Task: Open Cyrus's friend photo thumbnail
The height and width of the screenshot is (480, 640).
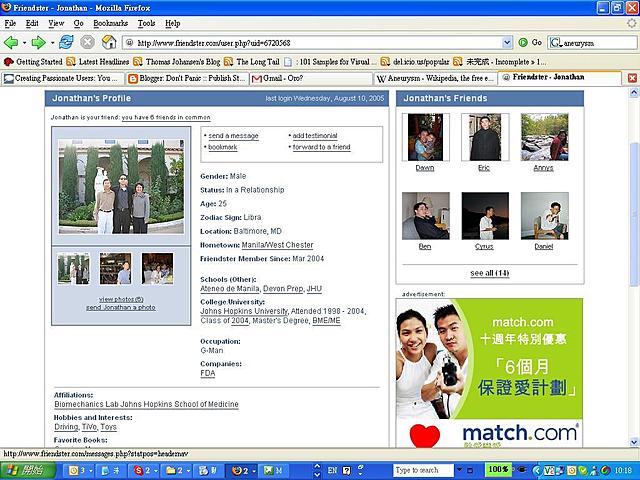Action: (x=485, y=216)
